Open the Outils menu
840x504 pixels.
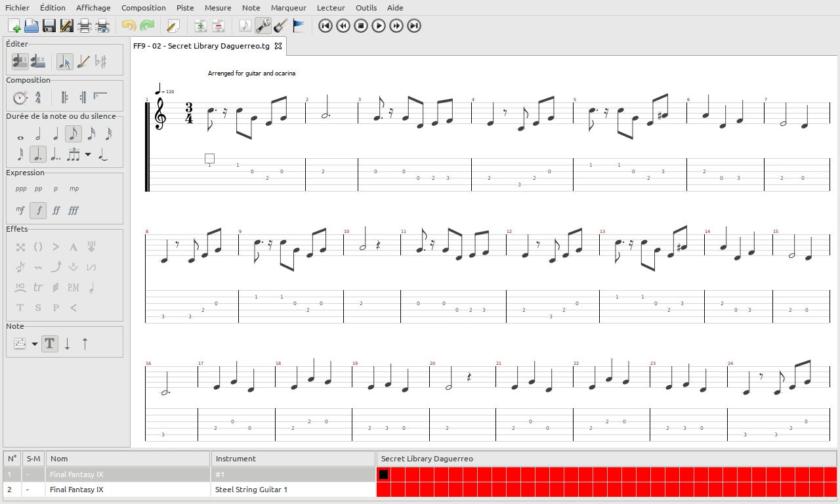coord(366,8)
